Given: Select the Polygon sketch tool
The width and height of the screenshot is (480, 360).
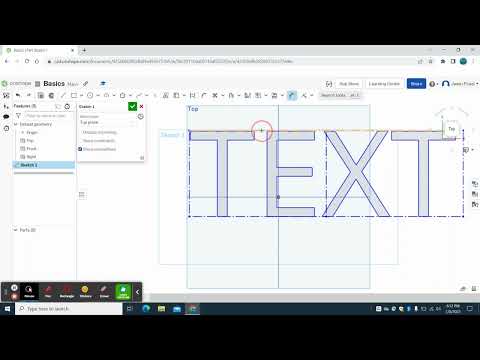Looking at the screenshot, I should coord(123,95).
